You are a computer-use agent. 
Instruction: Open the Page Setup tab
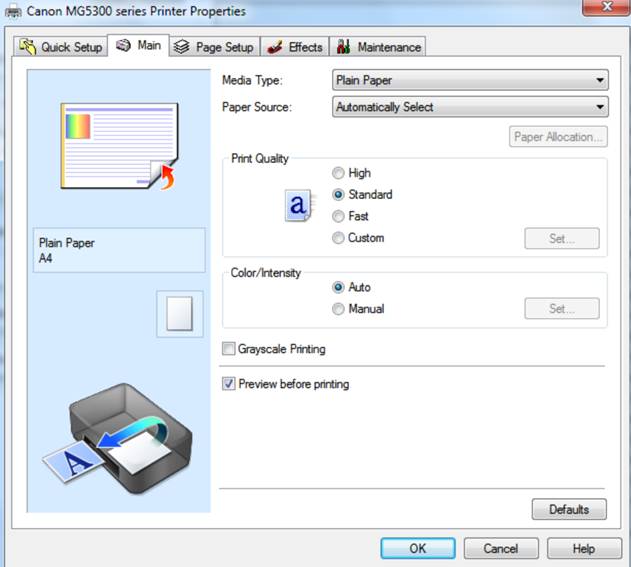pos(214,47)
